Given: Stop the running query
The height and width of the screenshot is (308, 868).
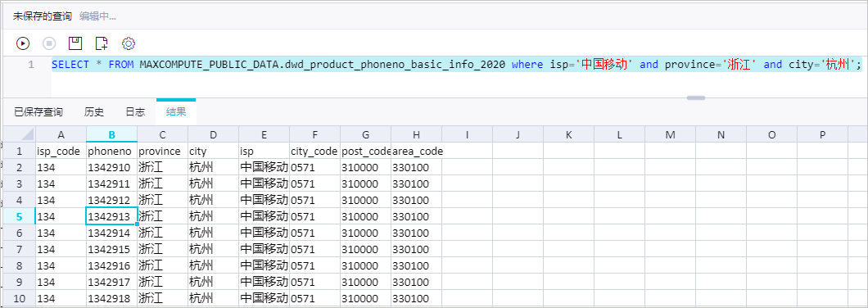Looking at the screenshot, I should 50,43.
